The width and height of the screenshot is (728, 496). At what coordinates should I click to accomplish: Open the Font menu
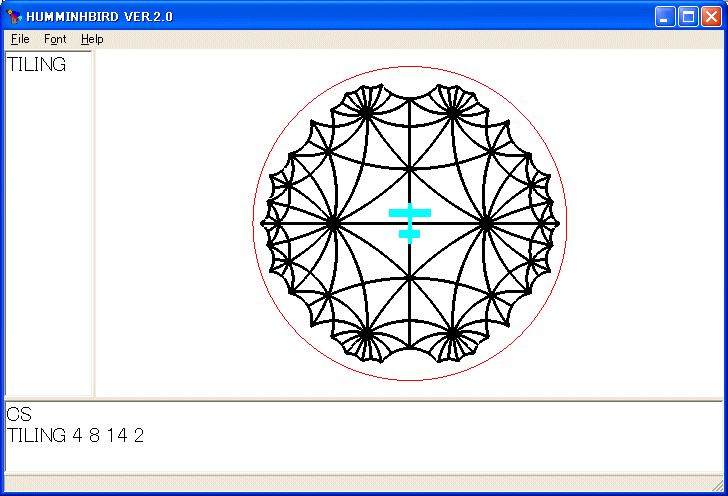55,39
